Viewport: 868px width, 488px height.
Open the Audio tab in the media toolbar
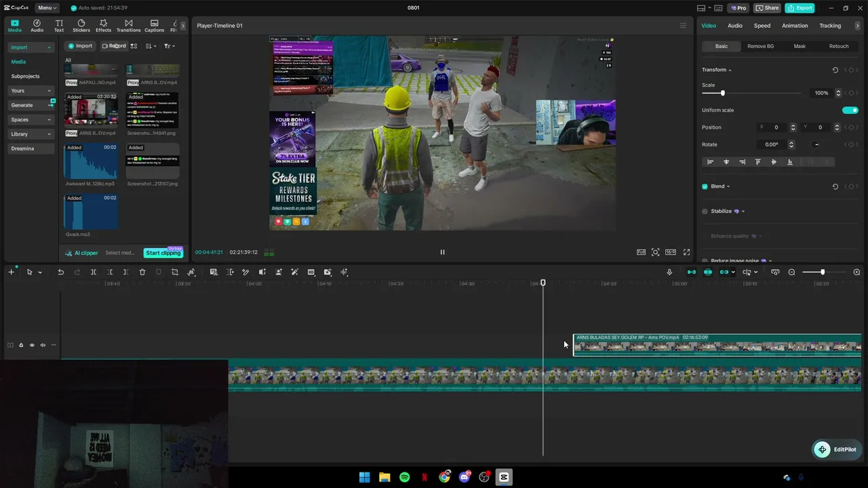click(x=37, y=26)
